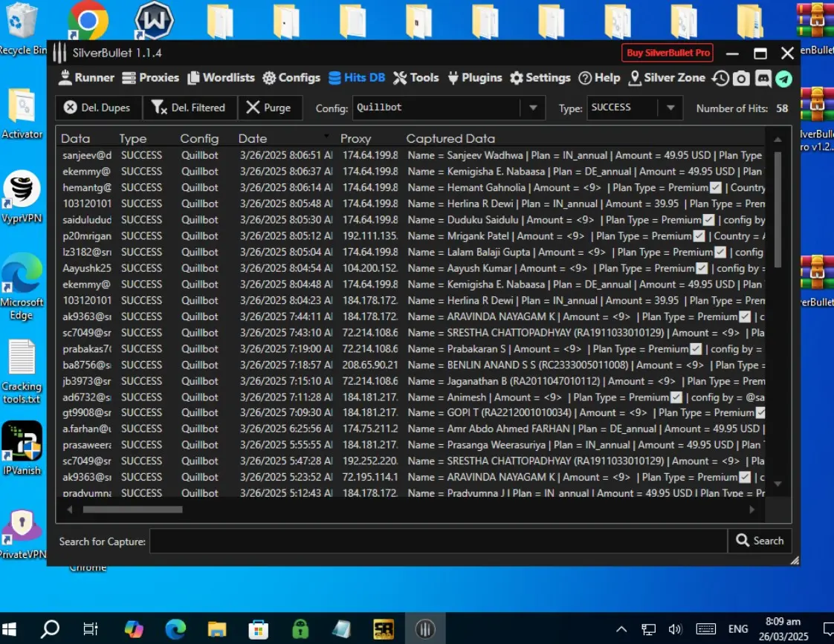Open the network icon in system tray
This screenshot has height=644, width=834.
(648, 630)
